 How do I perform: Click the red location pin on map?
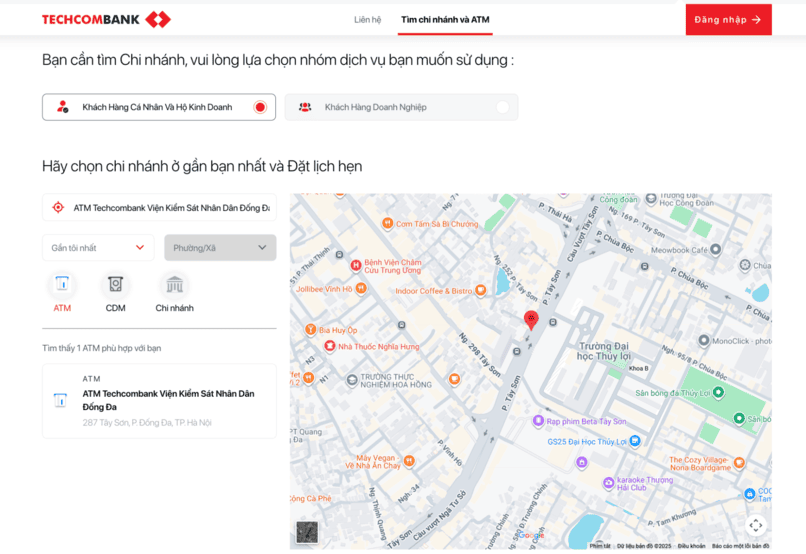pyautogui.click(x=531, y=320)
